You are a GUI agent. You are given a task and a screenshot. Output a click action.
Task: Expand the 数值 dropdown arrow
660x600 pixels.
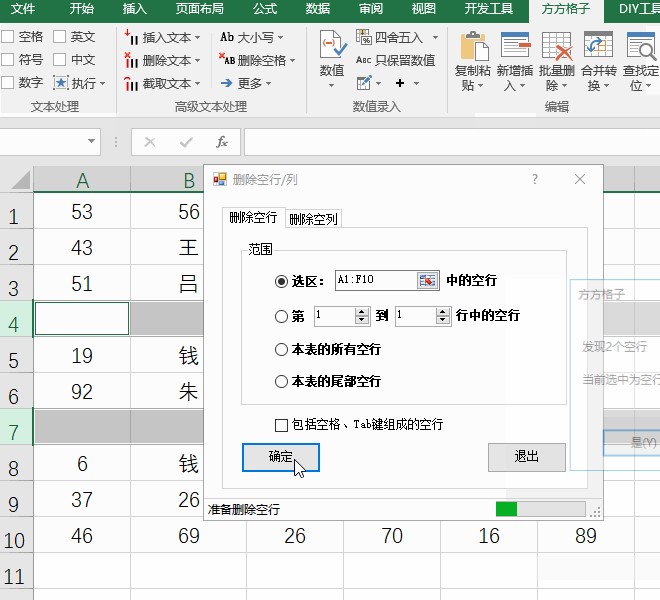(x=332, y=86)
